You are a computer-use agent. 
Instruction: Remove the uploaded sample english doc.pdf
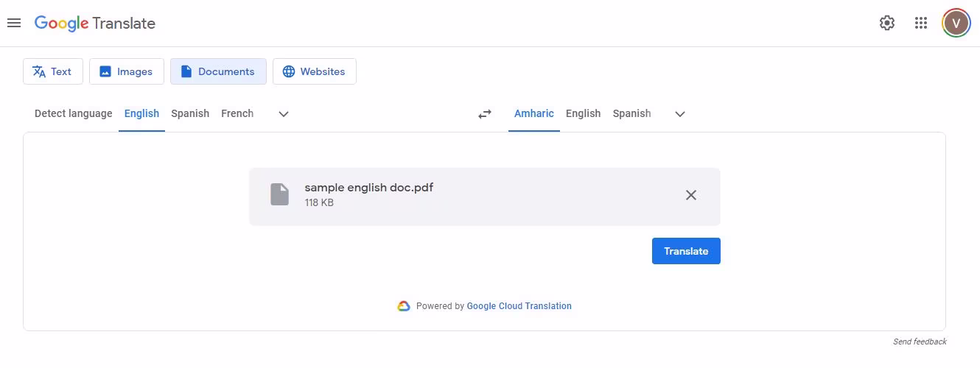pyautogui.click(x=690, y=195)
